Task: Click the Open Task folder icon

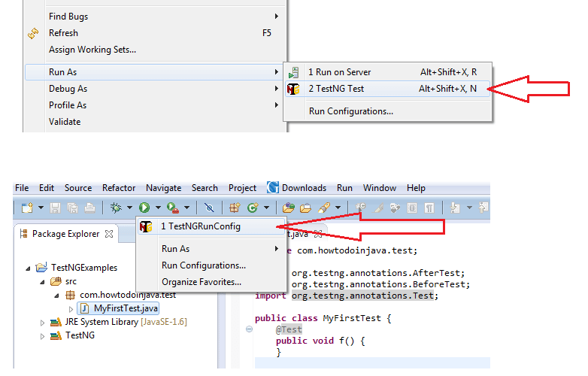Action: 305,208
